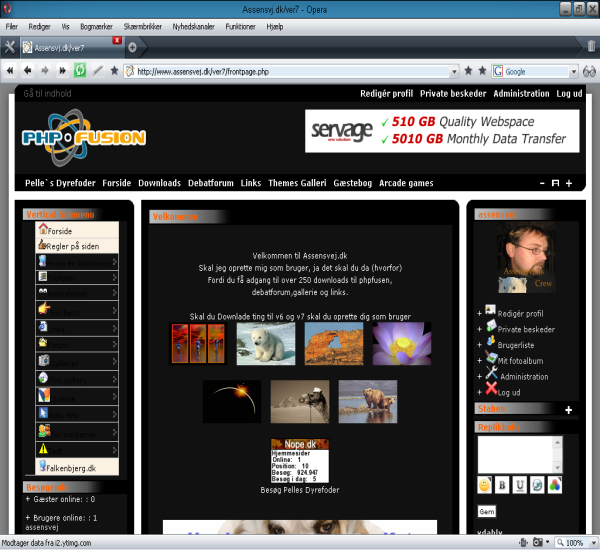Bookmark page with star left of address
The width and height of the screenshot is (600, 550).
[114, 70]
